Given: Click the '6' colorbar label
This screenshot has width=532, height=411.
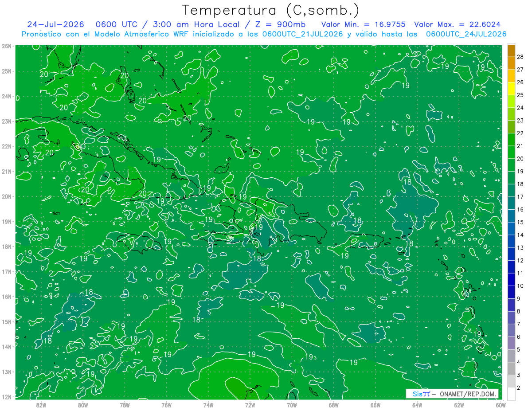Looking at the screenshot, I should click(x=519, y=337).
